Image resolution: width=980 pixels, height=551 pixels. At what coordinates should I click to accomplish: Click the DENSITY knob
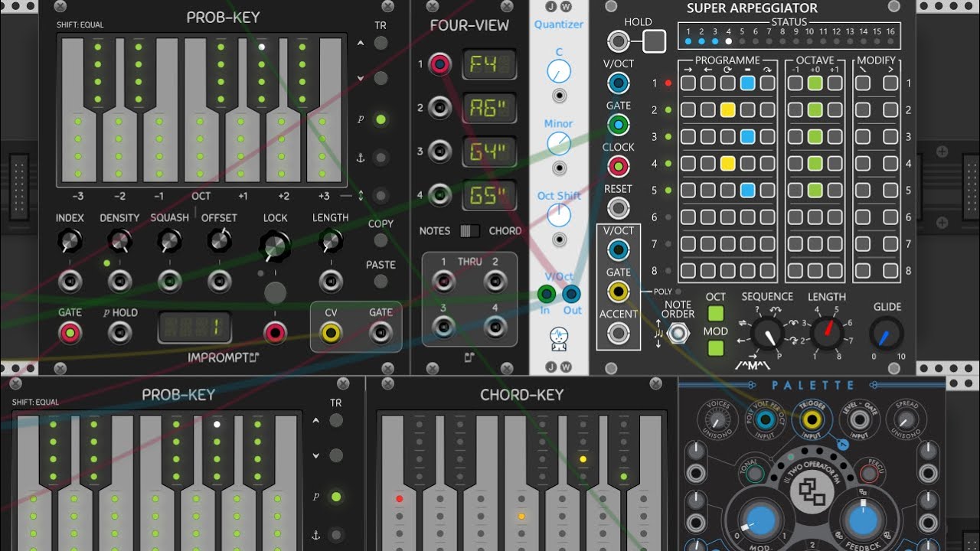(x=119, y=242)
